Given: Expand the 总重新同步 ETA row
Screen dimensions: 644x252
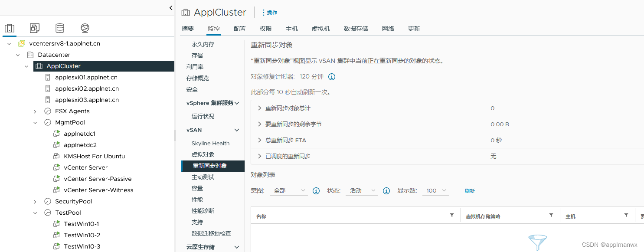Looking at the screenshot, I should 260,140.
